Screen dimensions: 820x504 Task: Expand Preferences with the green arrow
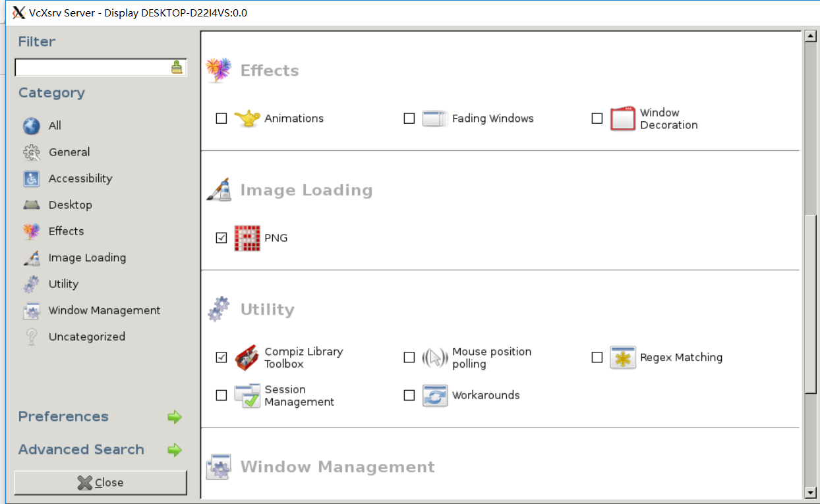(x=174, y=417)
